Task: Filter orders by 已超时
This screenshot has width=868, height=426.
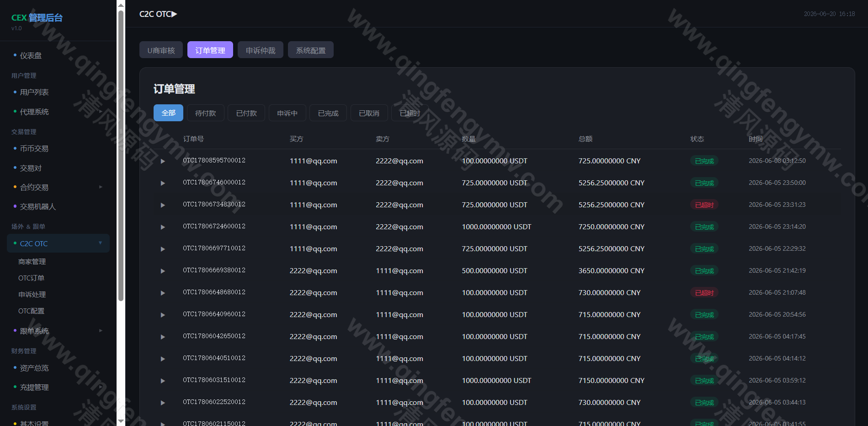Action: click(x=410, y=113)
